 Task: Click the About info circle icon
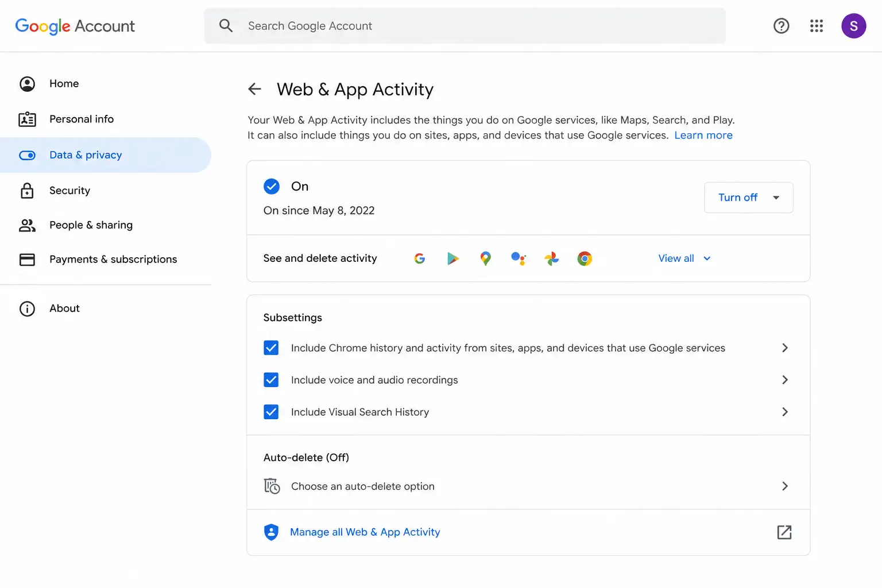point(27,309)
